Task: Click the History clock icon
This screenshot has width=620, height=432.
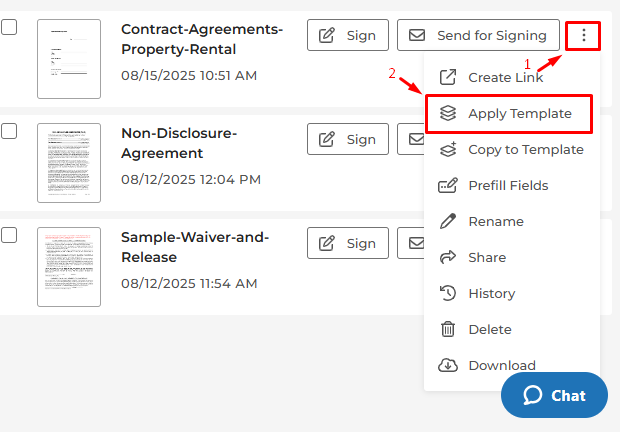Action: (x=449, y=293)
